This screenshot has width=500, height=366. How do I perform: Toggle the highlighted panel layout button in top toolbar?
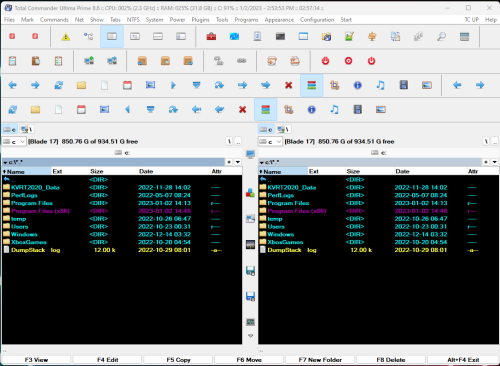112,36
